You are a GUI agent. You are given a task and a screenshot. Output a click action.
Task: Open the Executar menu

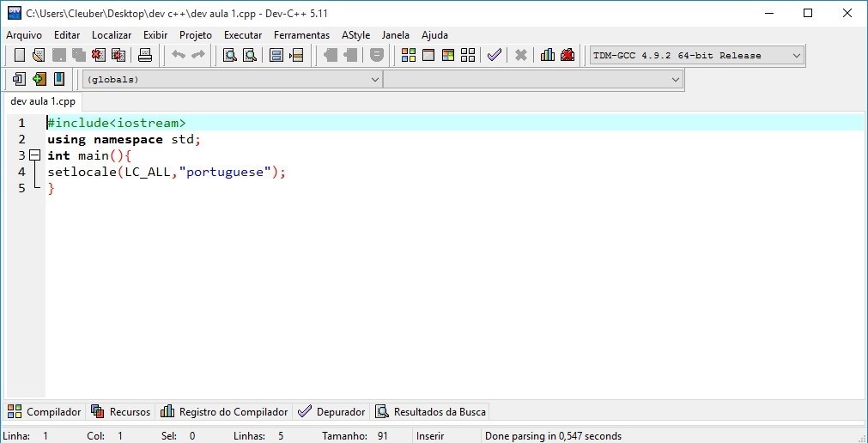(243, 35)
